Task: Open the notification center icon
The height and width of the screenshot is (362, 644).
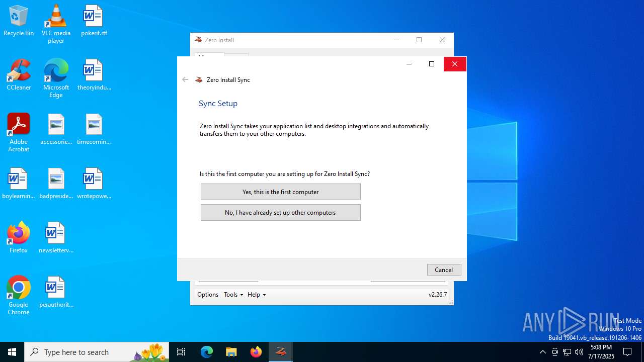Action: [627, 352]
